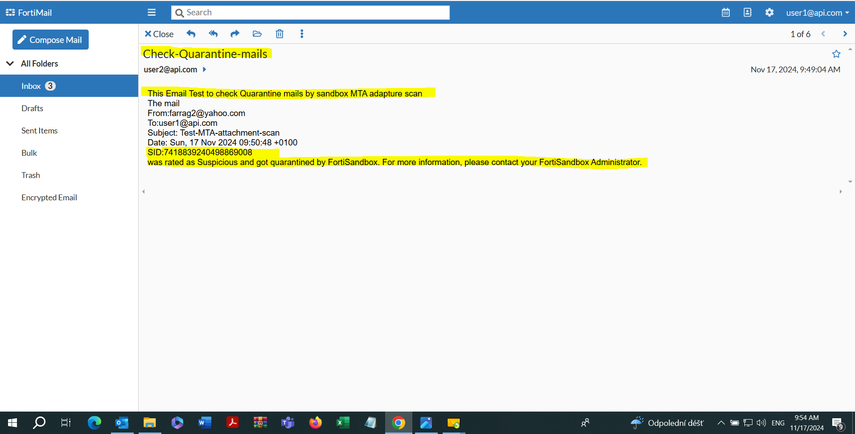Click the Delete trash icon
Screen dimensions: 855x434
click(279, 34)
